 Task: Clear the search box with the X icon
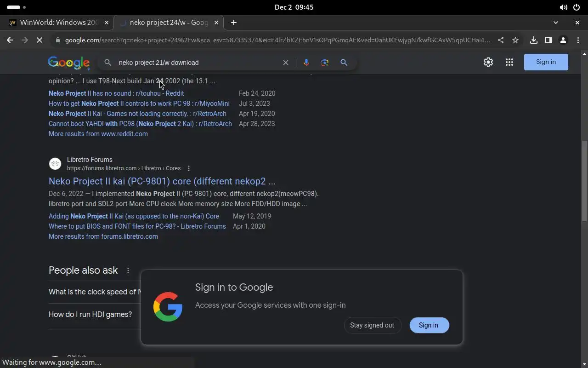point(286,63)
